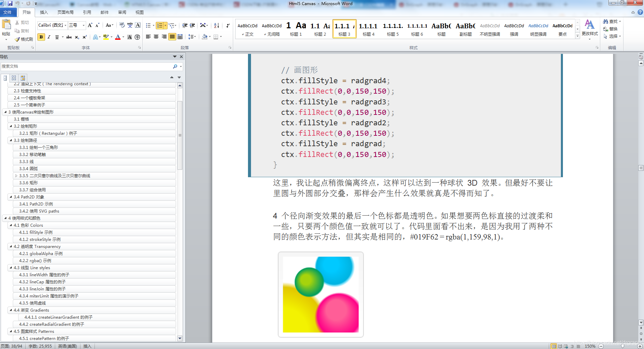Click the Format Painter brush

24,39
